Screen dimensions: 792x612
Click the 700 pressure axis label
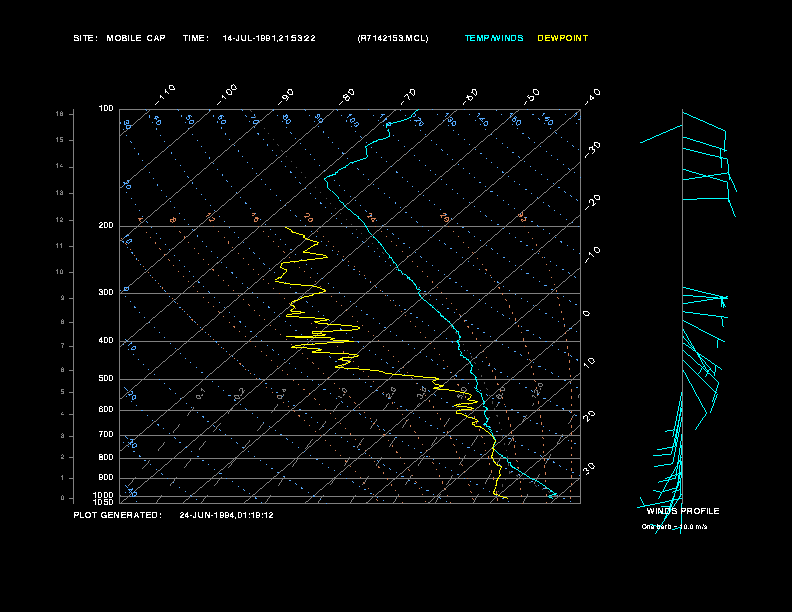click(106, 435)
